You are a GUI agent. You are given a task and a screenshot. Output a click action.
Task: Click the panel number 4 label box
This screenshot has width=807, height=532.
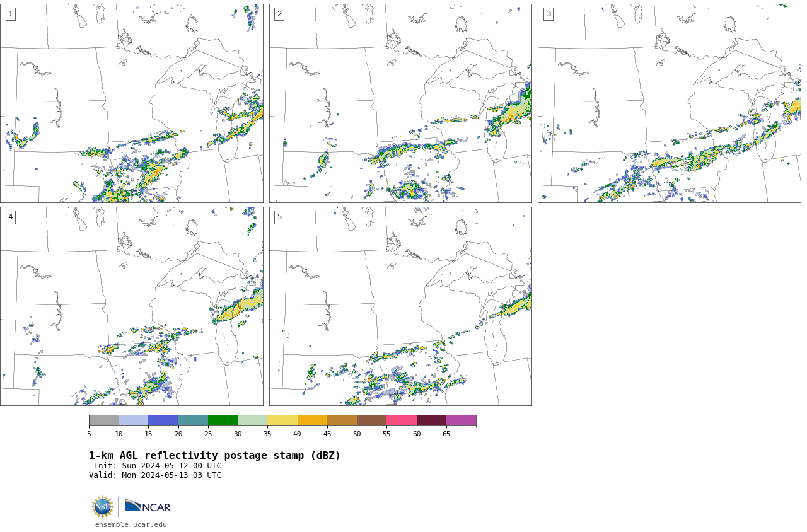[10, 217]
